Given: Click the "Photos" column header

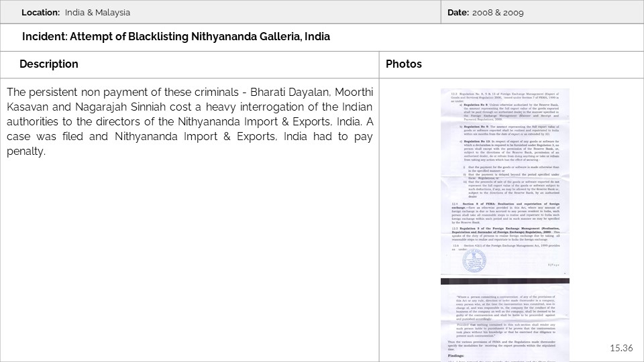Looking at the screenshot, I should click(x=404, y=64).
